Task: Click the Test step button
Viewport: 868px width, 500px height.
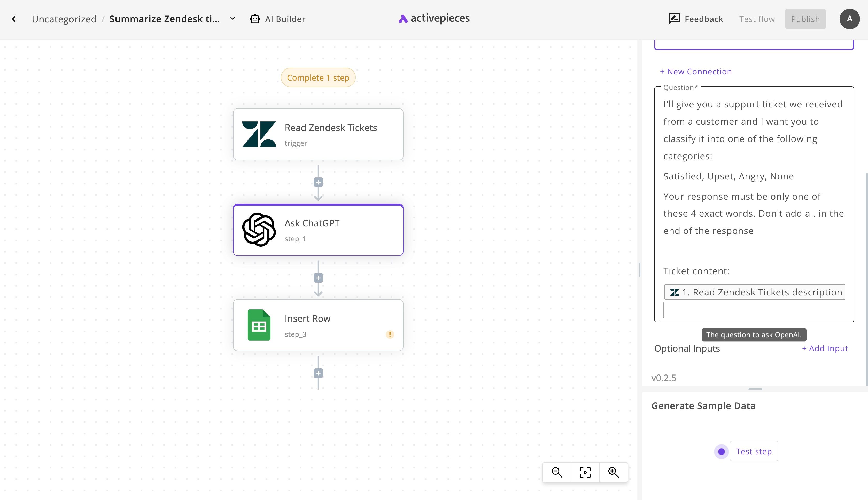Action: pyautogui.click(x=754, y=451)
